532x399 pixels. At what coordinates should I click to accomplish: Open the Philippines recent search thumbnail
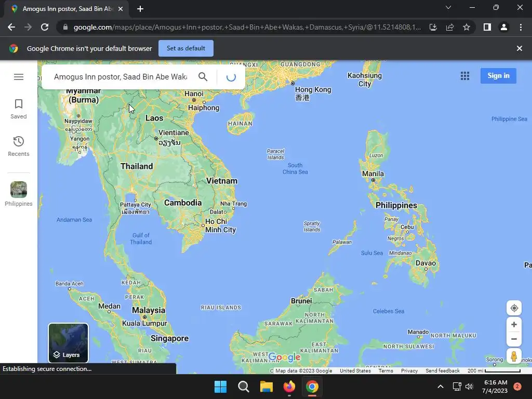coord(19,194)
